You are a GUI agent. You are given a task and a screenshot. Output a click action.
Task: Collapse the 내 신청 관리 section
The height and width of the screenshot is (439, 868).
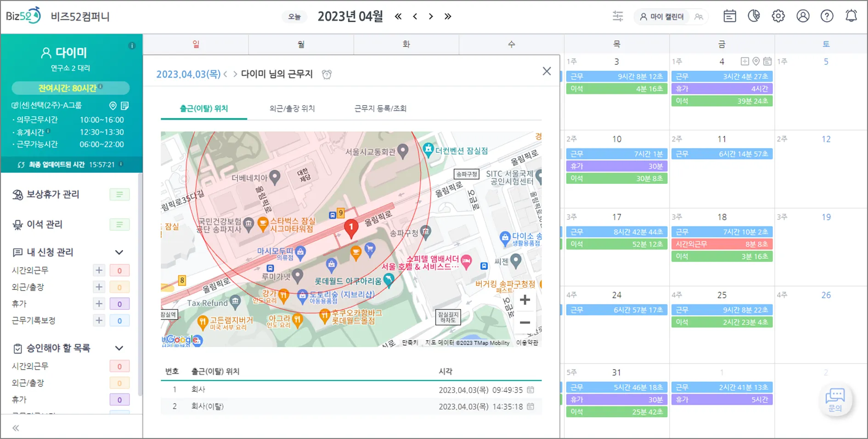tap(119, 252)
